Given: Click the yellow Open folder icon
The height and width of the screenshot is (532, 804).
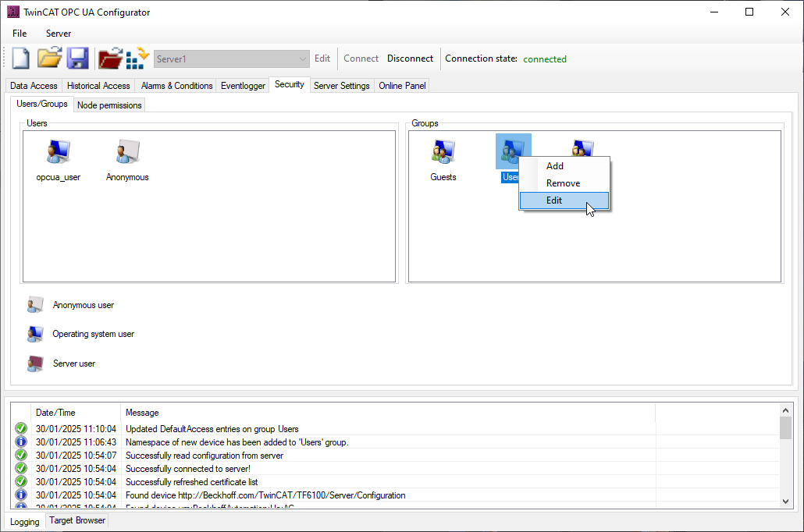Looking at the screenshot, I should tap(49, 59).
